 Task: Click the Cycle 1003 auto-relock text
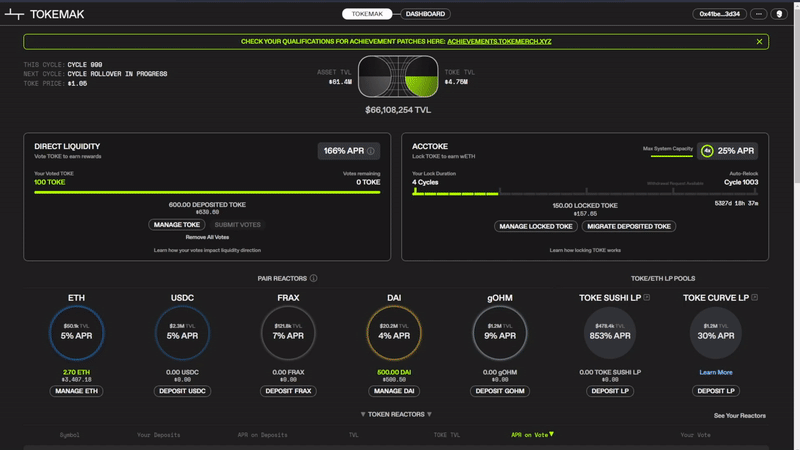[741, 182]
